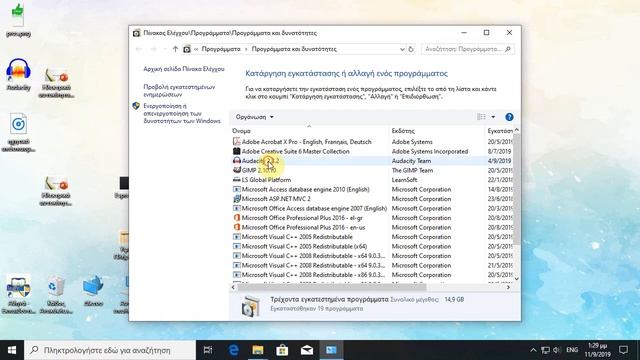The image size is (640, 360).
Task: Click Adobe Acrobat row's PDF icon
Action: pyautogui.click(x=236, y=142)
